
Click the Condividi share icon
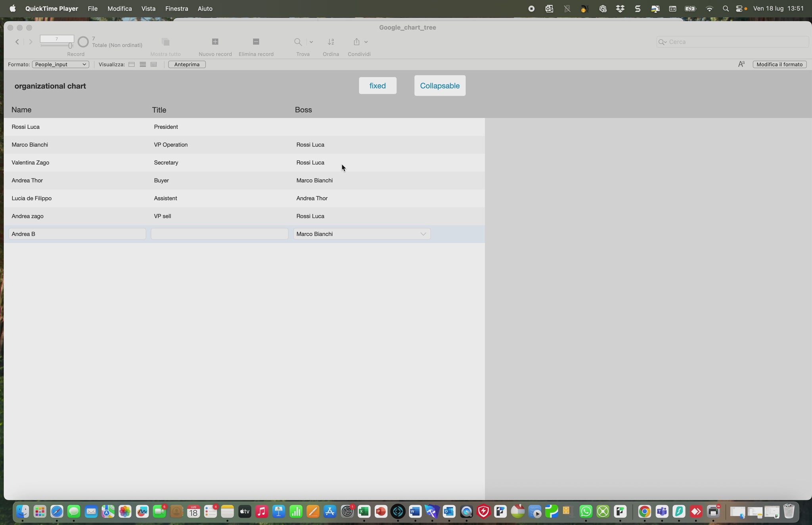click(x=356, y=42)
